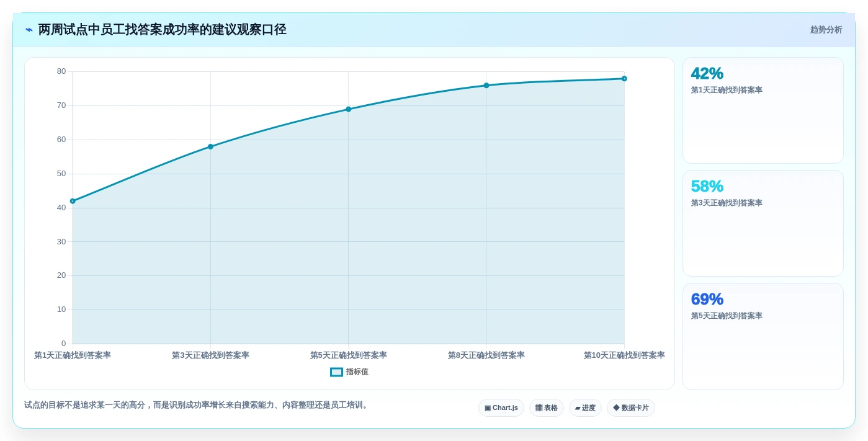Screen dimensions: 868x441
Task: Click the footnote text about 试点的目标
Action: [x=197, y=405]
